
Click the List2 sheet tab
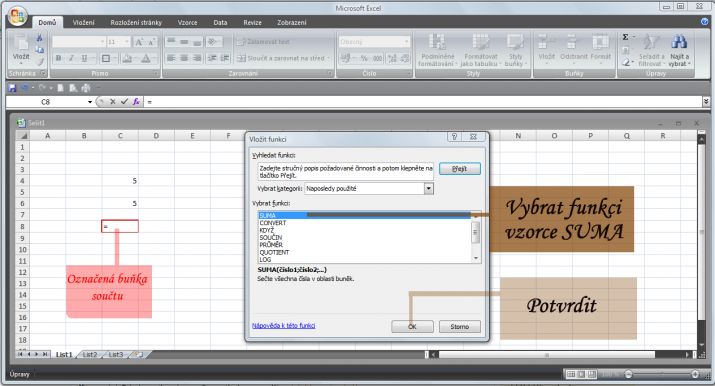[x=90, y=355]
